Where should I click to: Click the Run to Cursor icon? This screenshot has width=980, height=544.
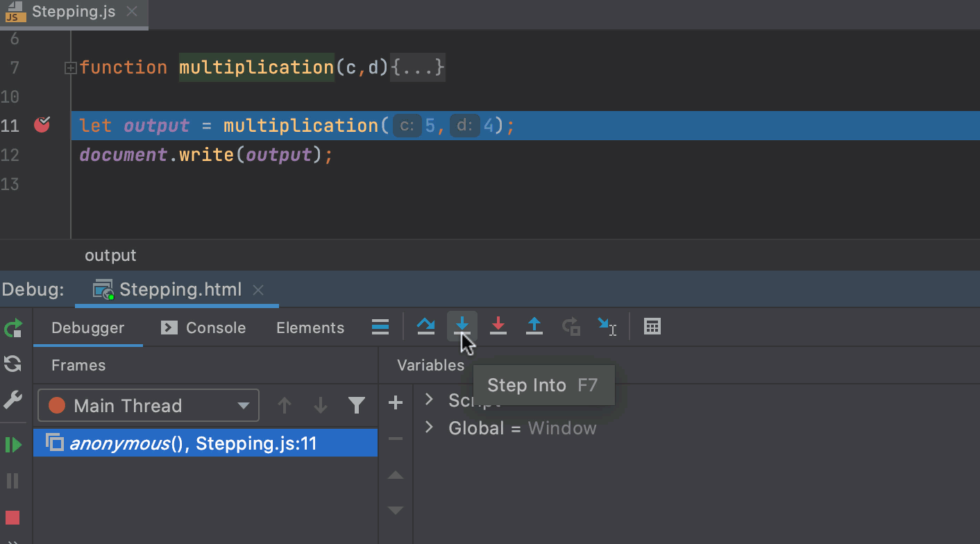pos(607,327)
